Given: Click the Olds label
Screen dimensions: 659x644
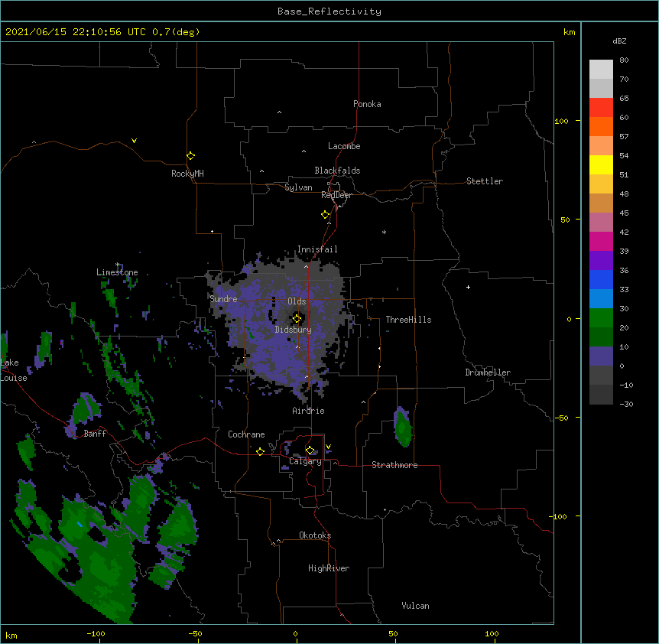Looking at the screenshot, I should (x=297, y=301).
